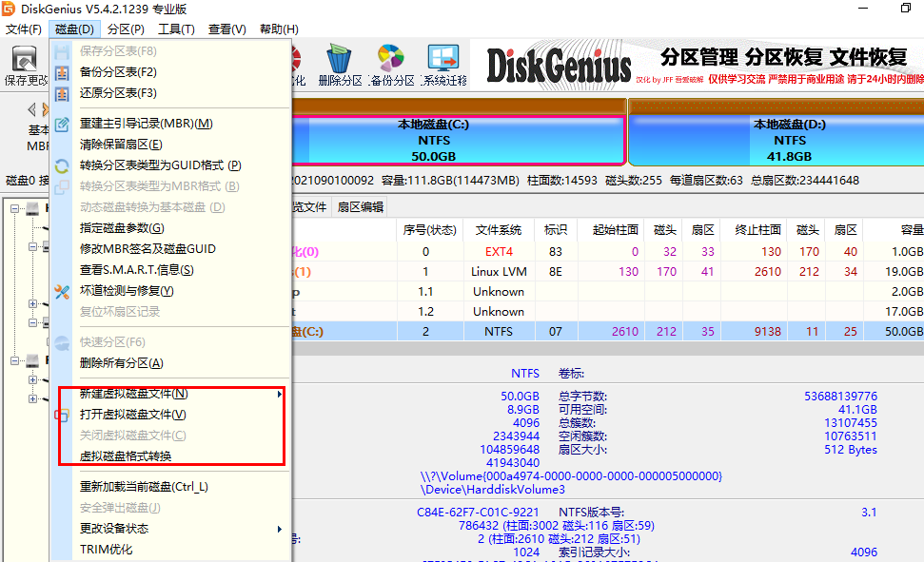
Task: Collapse the lower disk tree node
Action: (x=14, y=360)
